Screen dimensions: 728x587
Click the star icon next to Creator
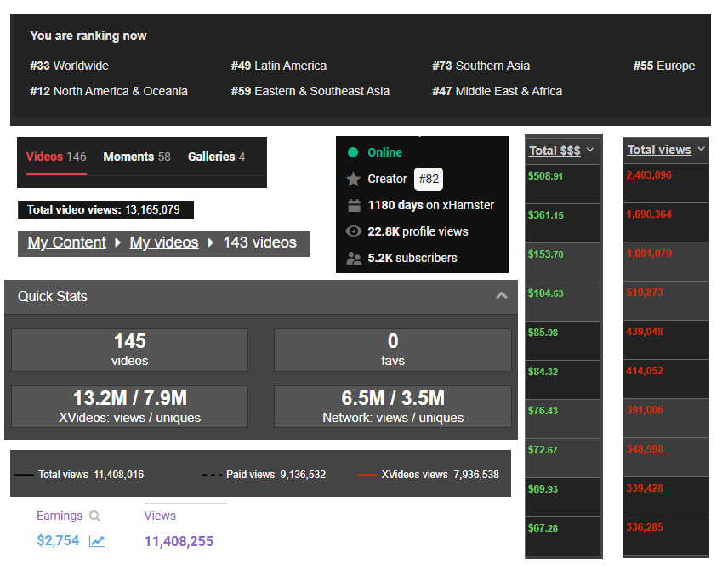[x=354, y=179]
